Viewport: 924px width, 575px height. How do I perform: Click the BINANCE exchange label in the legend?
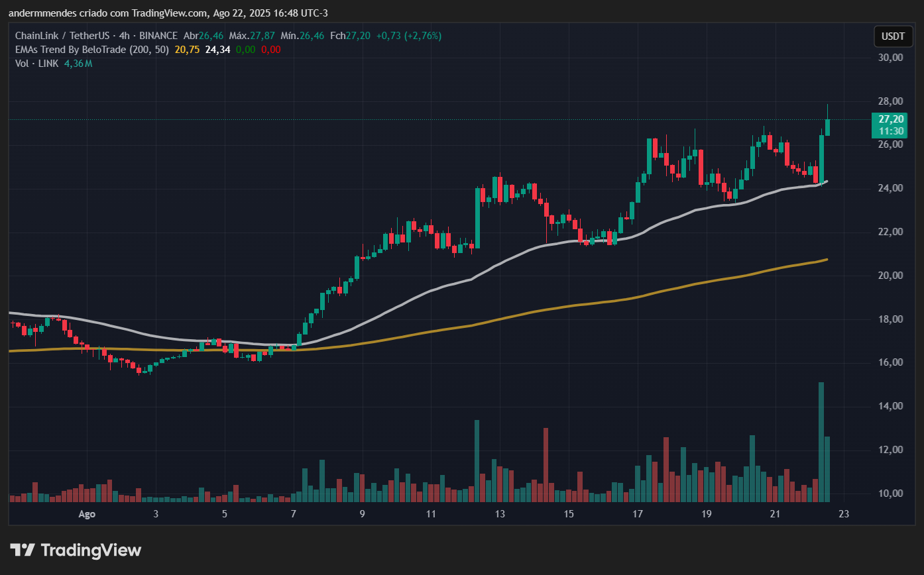[x=157, y=36]
